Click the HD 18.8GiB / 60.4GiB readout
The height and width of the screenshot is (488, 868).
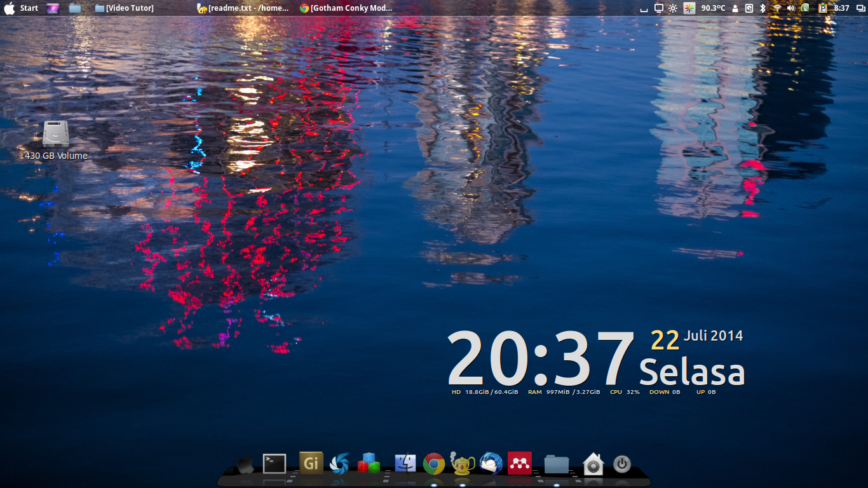point(485,392)
